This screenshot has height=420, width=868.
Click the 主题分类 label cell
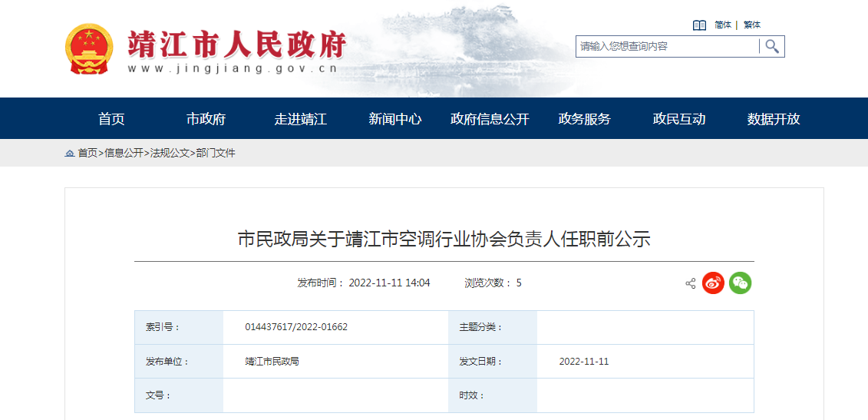point(493,327)
